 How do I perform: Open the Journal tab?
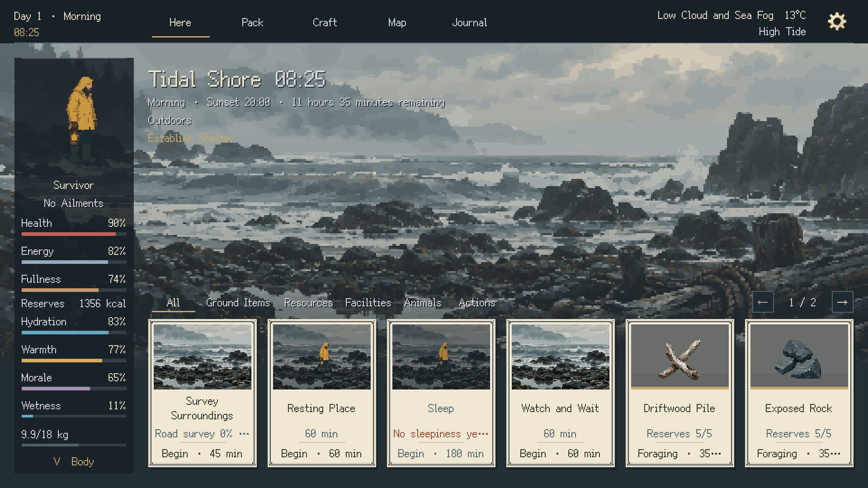(470, 23)
